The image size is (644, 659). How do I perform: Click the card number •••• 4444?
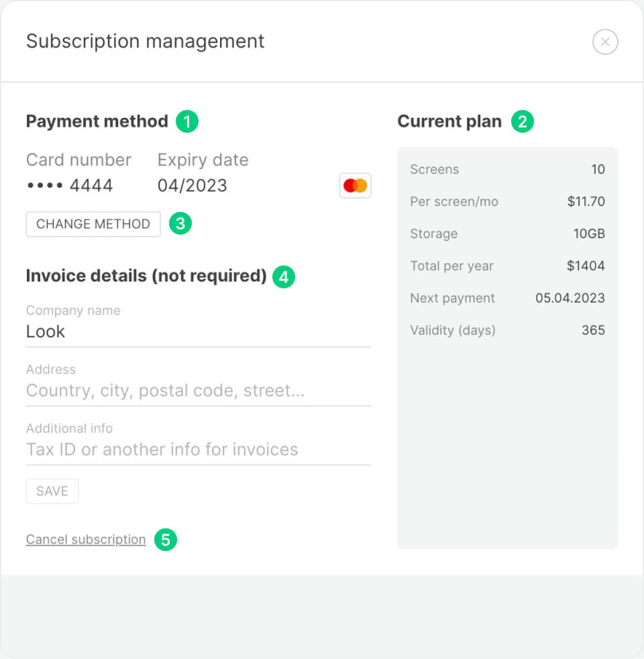(x=69, y=186)
